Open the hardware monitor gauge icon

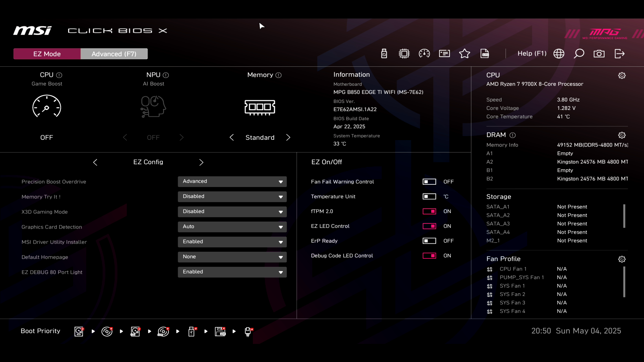pos(424,54)
